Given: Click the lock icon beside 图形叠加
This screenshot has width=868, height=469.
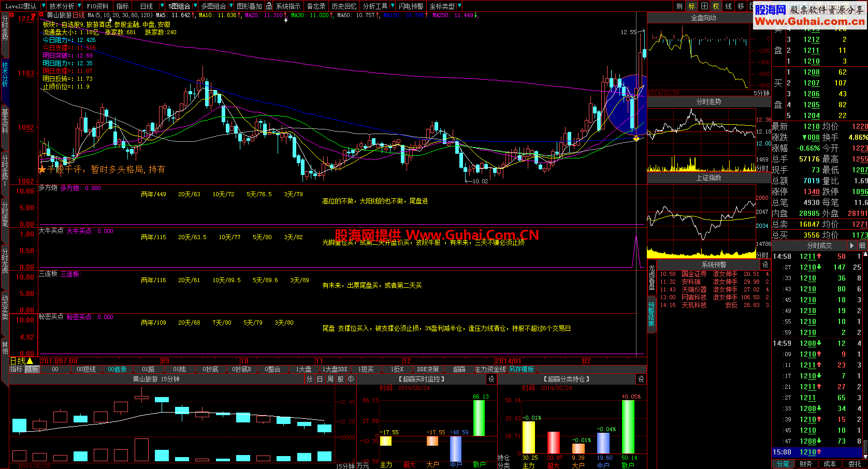Looking at the screenshot, I should (269, 6).
